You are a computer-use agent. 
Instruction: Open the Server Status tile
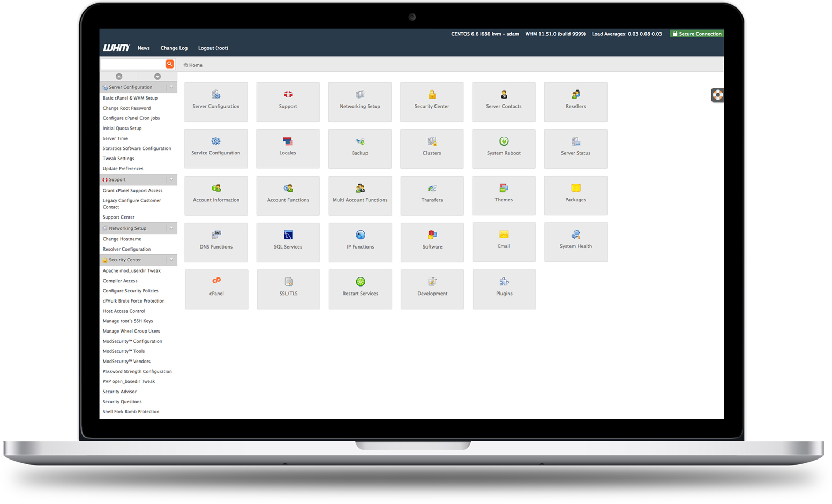[x=576, y=148]
